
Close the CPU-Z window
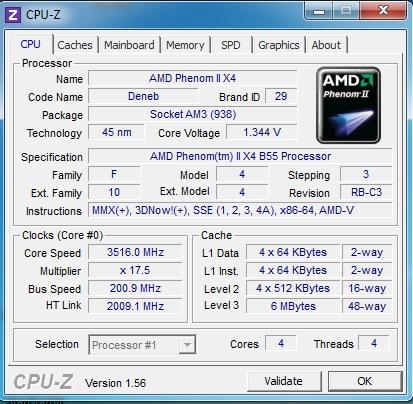tap(383, 11)
